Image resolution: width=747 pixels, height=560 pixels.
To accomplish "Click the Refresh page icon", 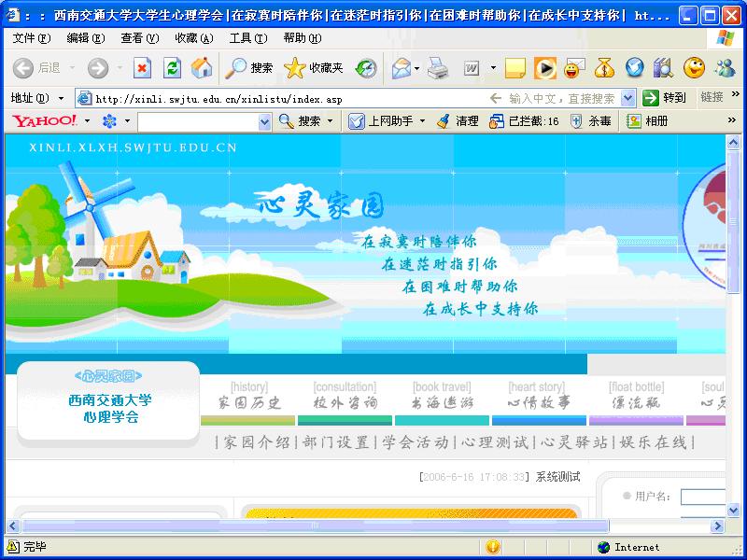I will [x=172, y=68].
